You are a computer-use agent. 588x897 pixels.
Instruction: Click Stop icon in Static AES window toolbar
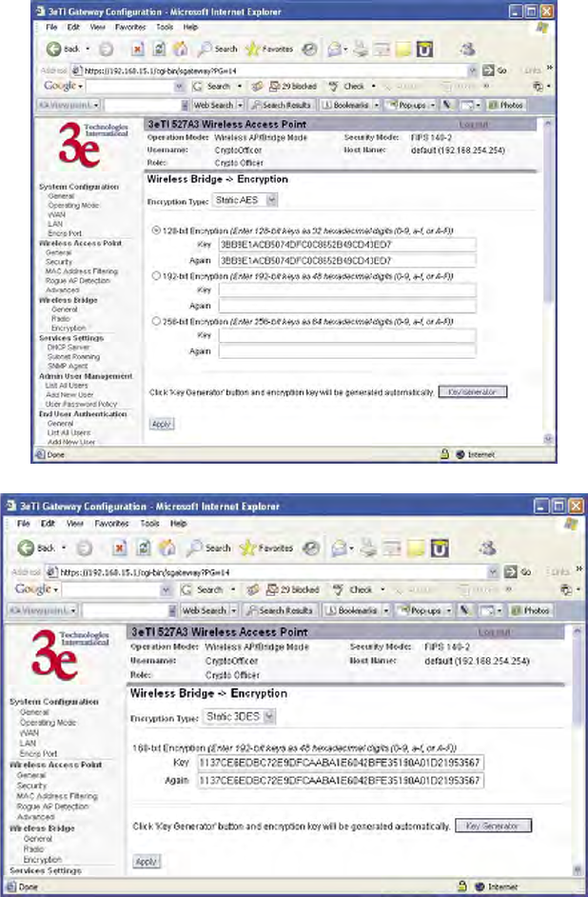(137, 50)
